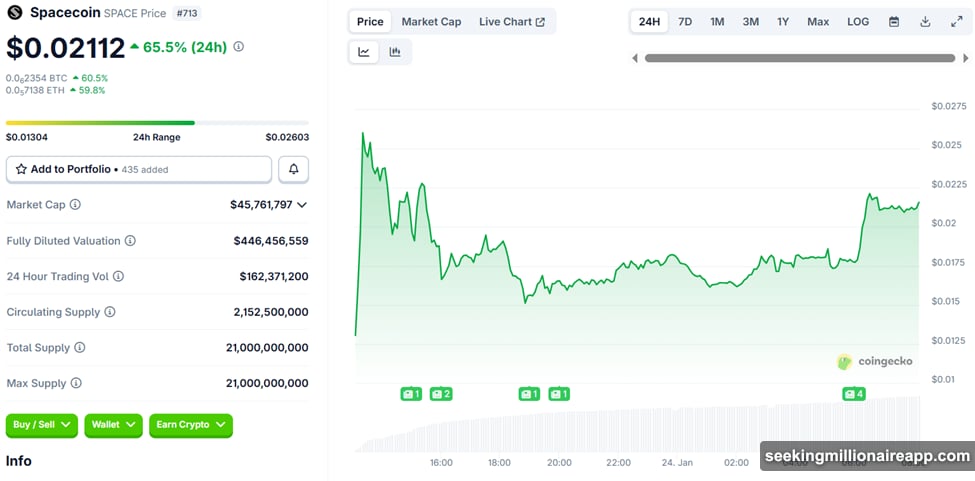The image size is (975, 481).
Task: Click the news marker labeled 4
Action: click(x=854, y=393)
